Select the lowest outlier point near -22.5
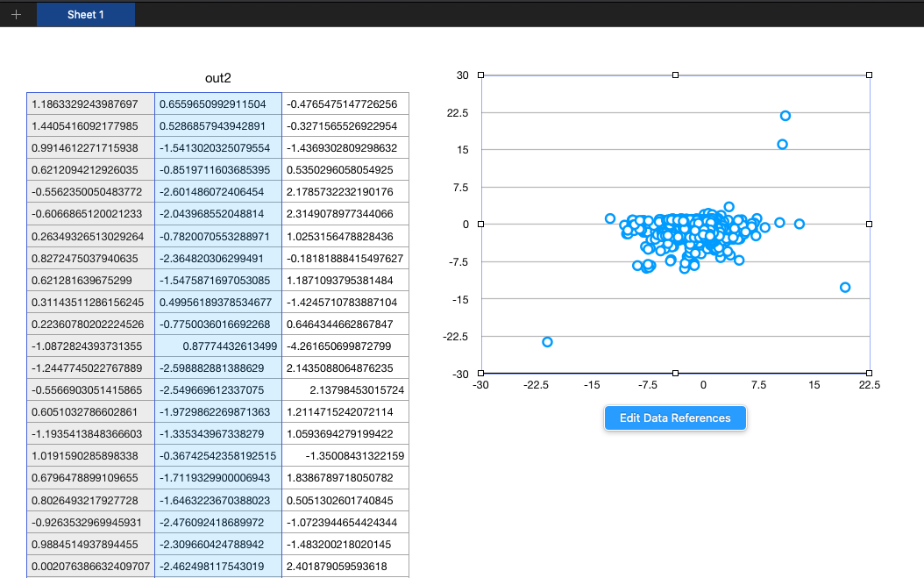This screenshot has width=924, height=578. pos(547,342)
